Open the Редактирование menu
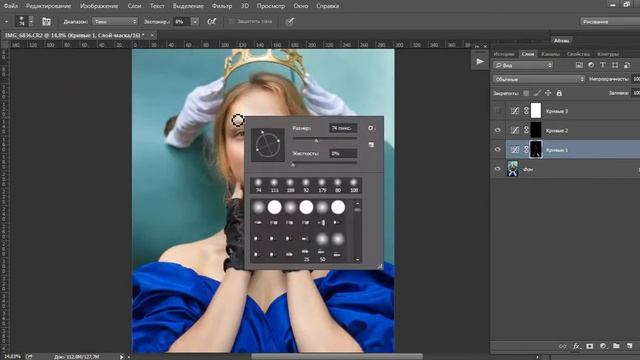Viewport: 640px width, 360px height. pyautogui.click(x=48, y=6)
